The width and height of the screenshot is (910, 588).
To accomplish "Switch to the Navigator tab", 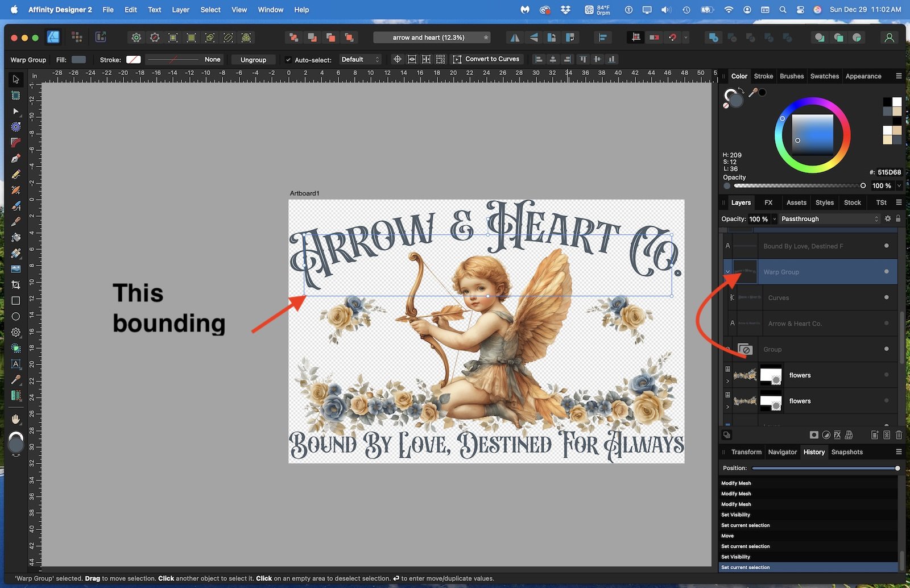I will [782, 452].
